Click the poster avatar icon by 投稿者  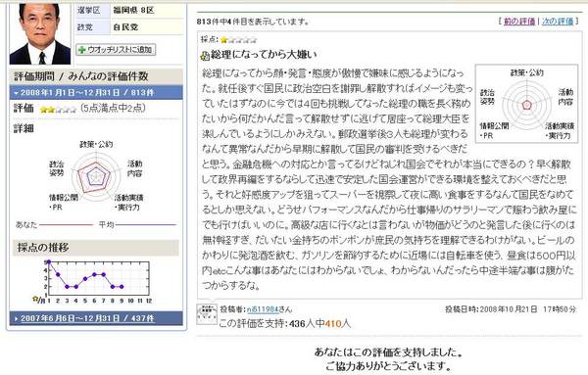(x=207, y=314)
